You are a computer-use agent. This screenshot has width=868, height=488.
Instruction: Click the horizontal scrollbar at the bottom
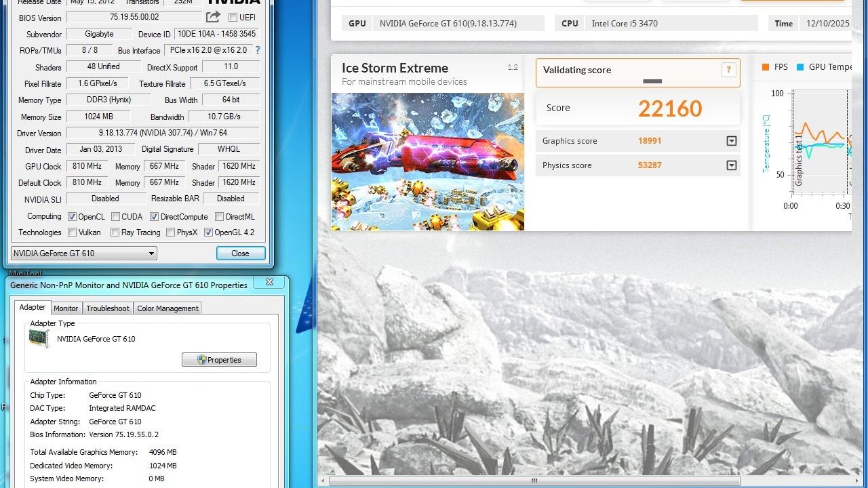coord(534,481)
